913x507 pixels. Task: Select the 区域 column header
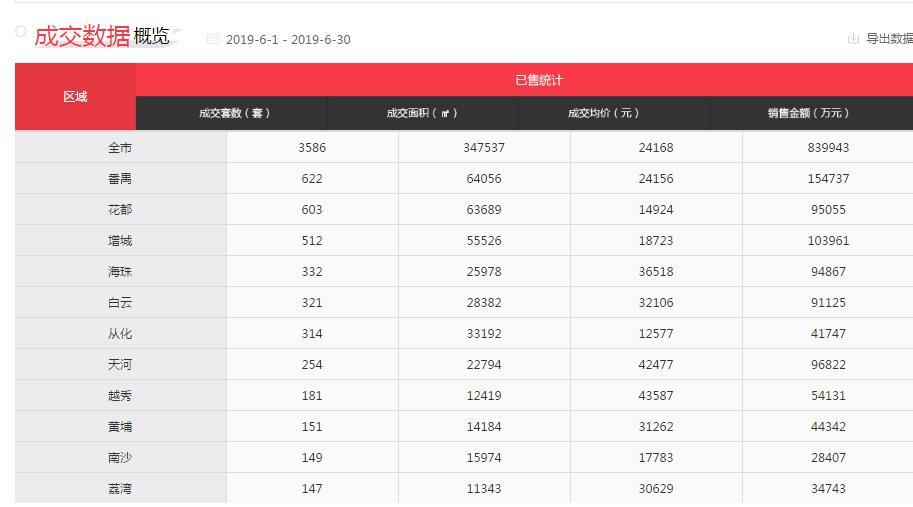pos(75,97)
